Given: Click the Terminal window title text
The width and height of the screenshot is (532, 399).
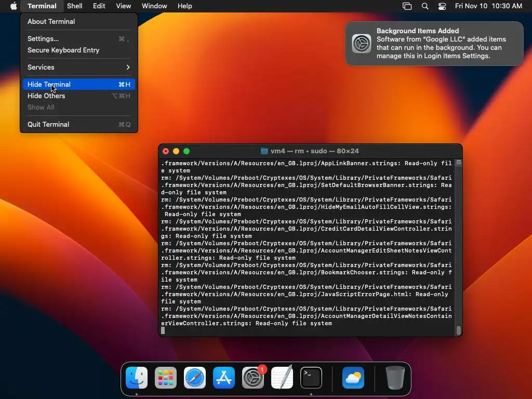Looking at the screenshot, I should (x=314, y=151).
